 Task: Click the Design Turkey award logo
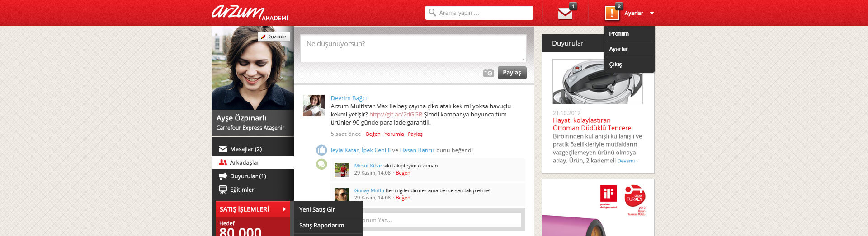(635, 199)
